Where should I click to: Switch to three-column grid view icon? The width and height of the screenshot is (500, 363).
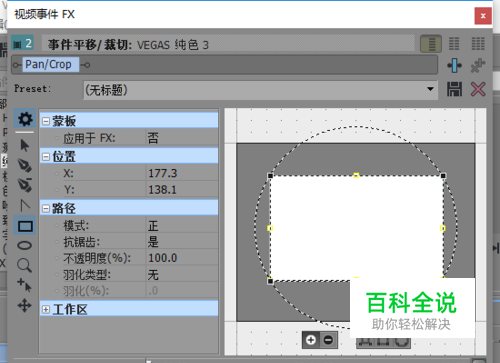pyautogui.click(x=478, y=44)
